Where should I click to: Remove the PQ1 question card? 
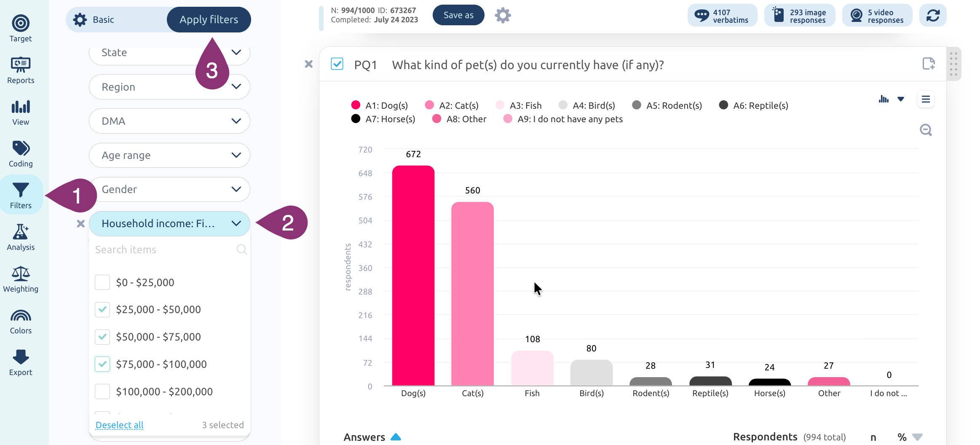pos(308,64)
